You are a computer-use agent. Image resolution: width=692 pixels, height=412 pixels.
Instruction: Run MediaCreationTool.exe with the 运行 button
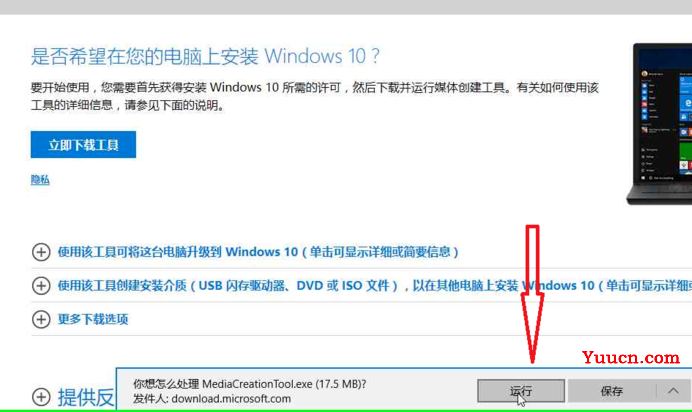[521, 391]
